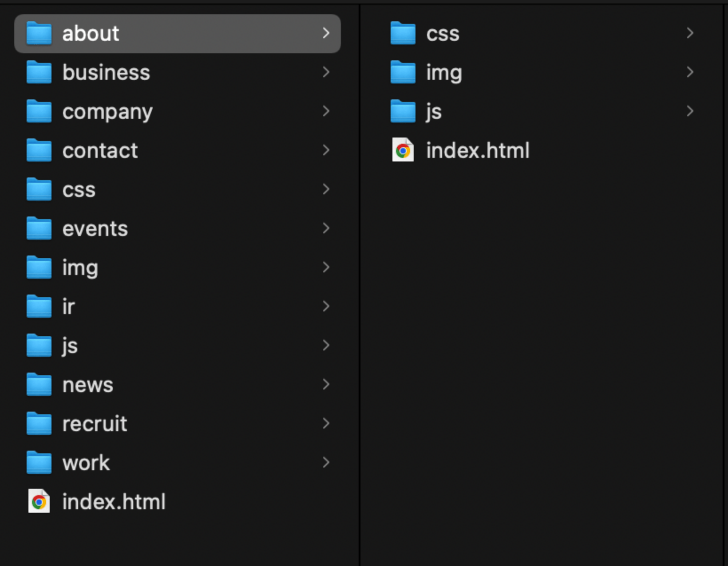
Task: Expand the work folder chevron
Action: pyautogui.click(x=326, y=463)
